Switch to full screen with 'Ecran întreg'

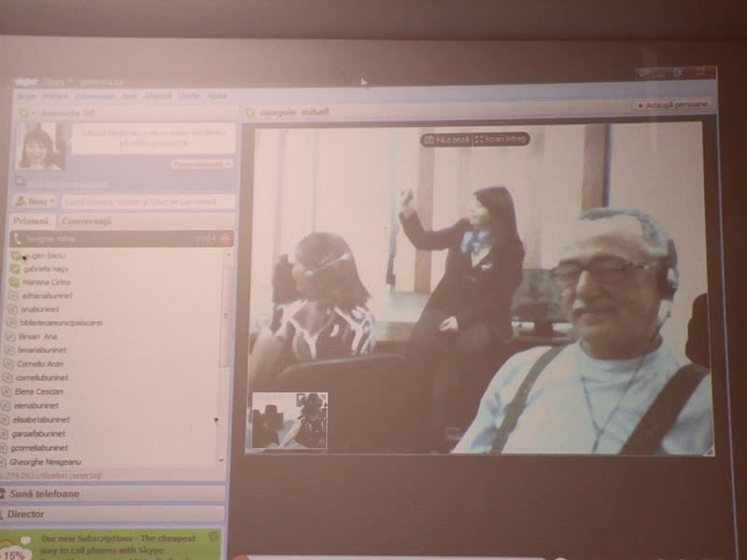pos(501,139)
